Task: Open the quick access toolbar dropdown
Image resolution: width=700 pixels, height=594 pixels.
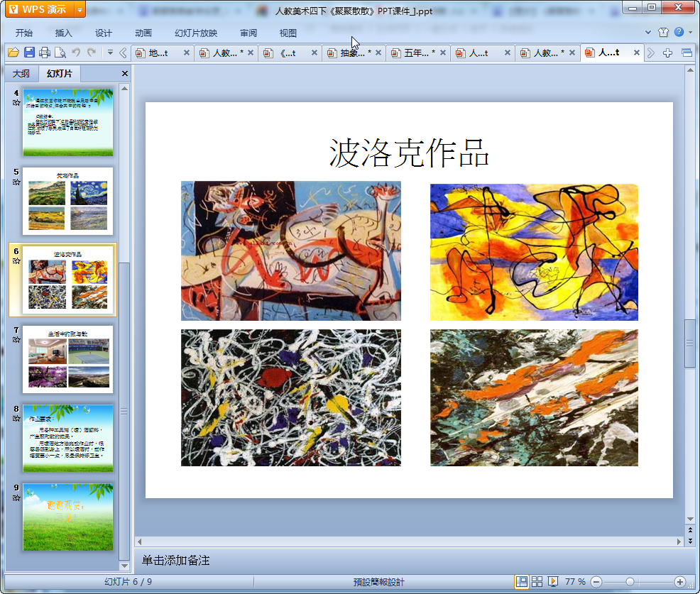Action: coord(110,53)
